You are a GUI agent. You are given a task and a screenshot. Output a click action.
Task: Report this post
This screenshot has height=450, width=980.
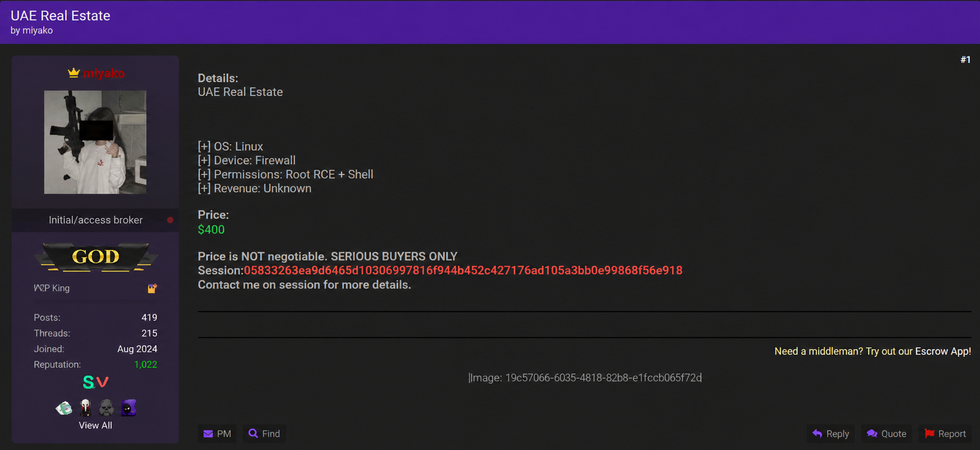pyautogui.click(x=945, y=434)
